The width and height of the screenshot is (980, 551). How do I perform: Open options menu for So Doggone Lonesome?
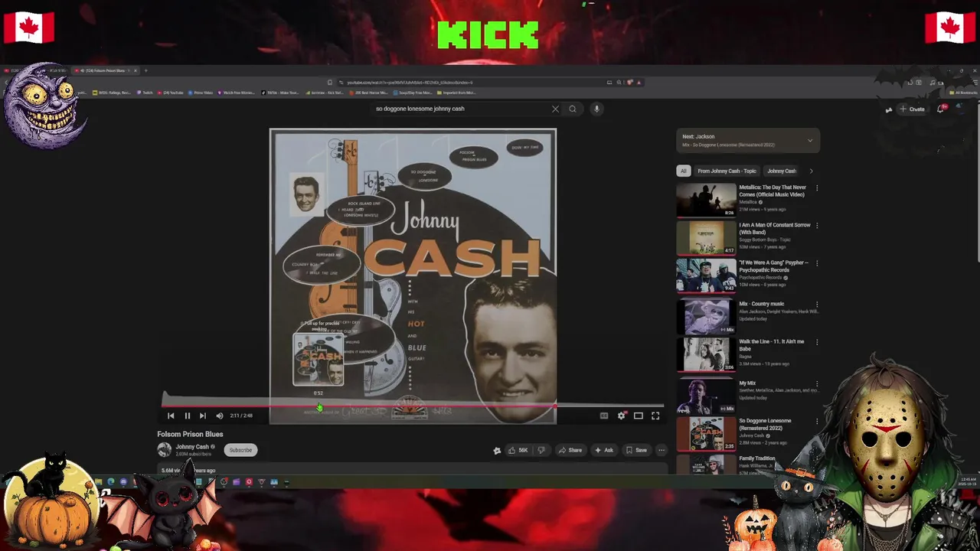(817, 421)
